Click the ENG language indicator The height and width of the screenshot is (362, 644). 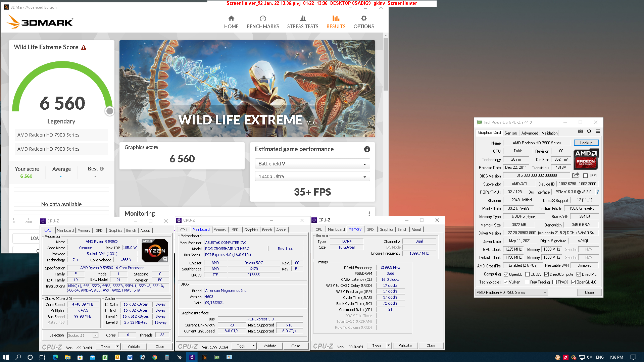coord(600,357)
